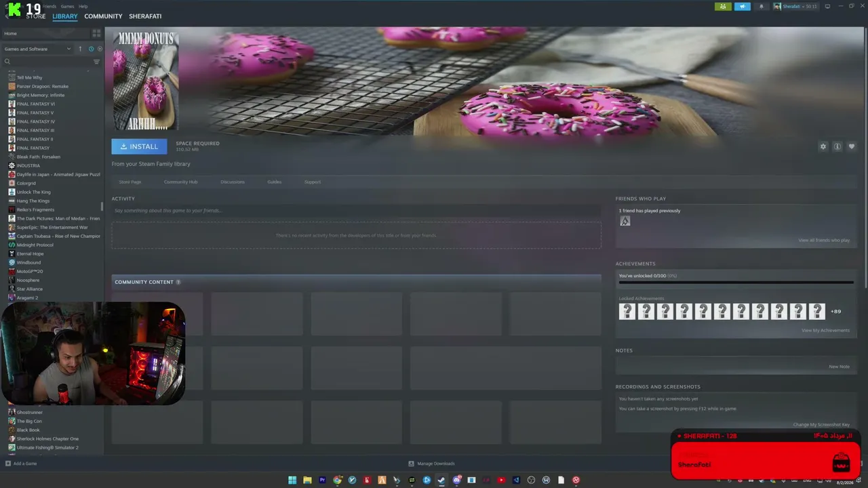Screen dimensions: 868x488
Task: Click 'Say something about this game' field
Action: (x=356, y=211)
